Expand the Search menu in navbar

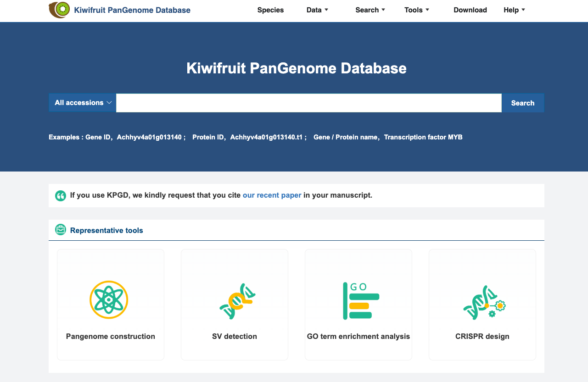click(370, 10)
